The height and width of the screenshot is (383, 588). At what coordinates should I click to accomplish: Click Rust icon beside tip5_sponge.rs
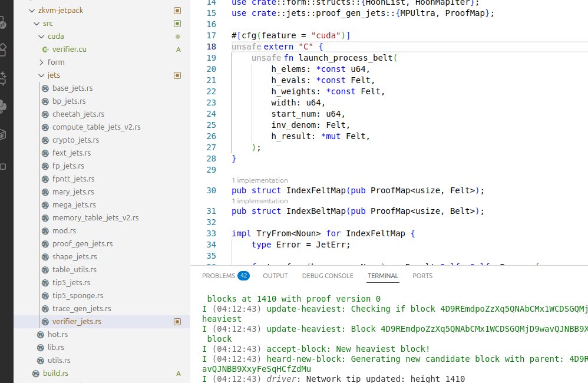tap(45, 296)
